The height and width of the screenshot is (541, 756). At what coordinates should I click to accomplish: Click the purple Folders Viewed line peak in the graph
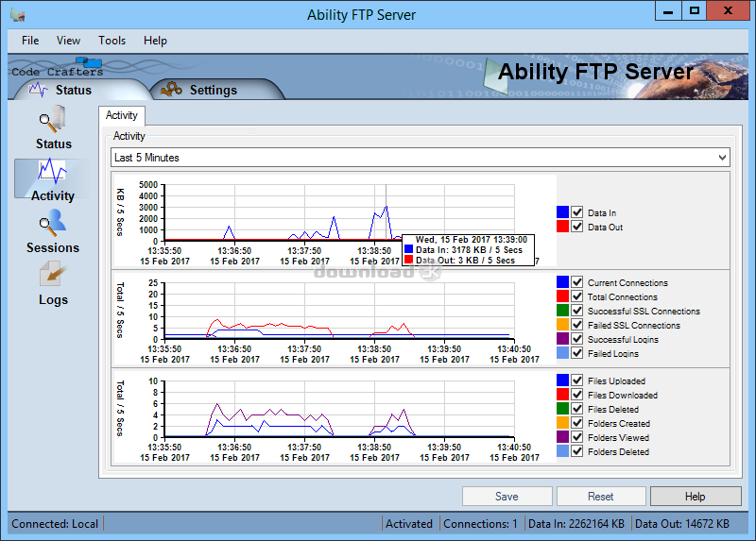217,404
